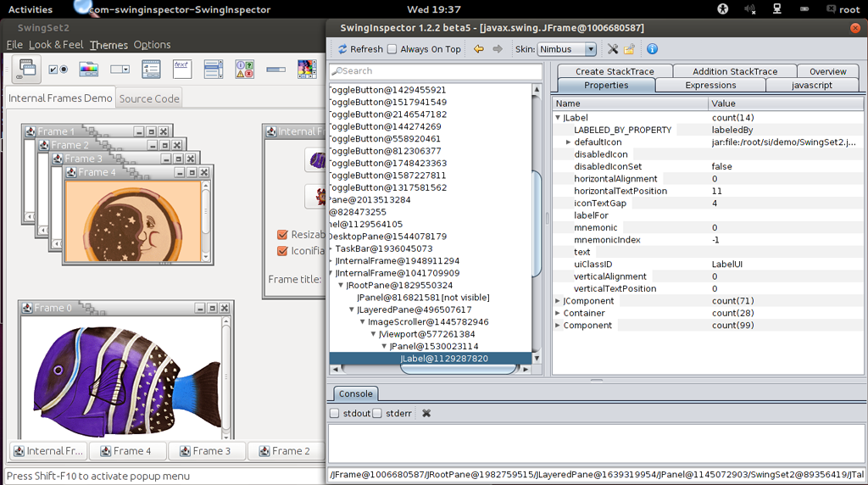Click the back arrow in SwingInspector toolbar

[x=479, y=49]
